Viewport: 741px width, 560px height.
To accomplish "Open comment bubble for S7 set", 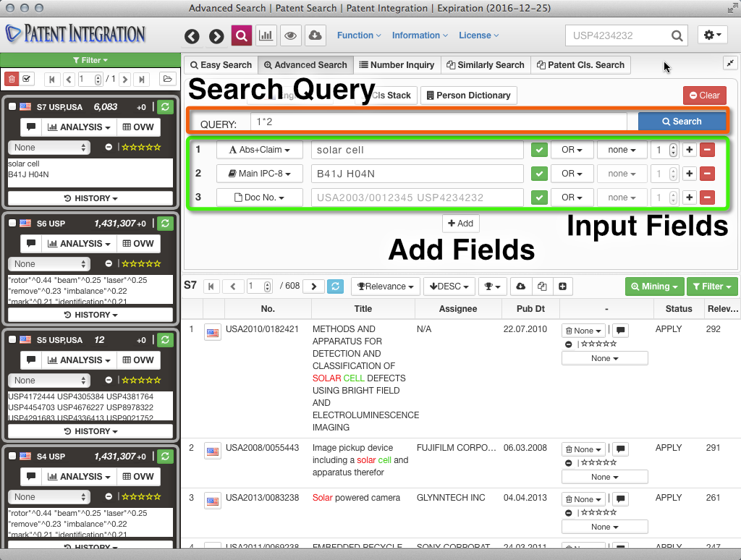I will (x=31, y=127).
